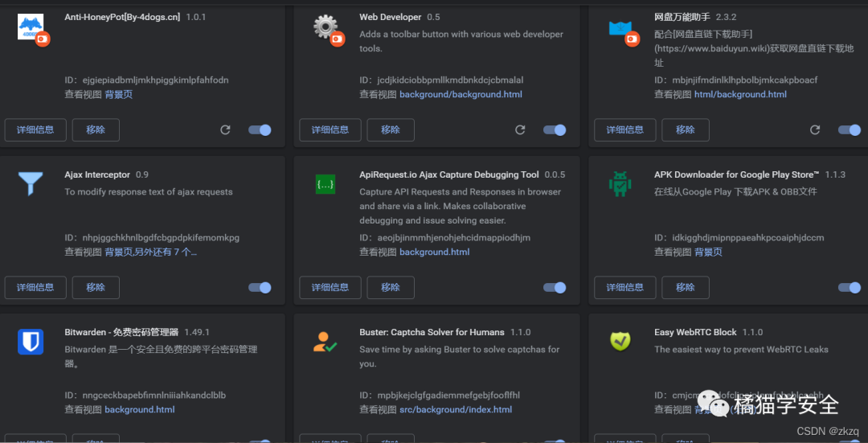Click the Easy WebRTC Block shield icon

pyautogui.click(x=620, y=341)
